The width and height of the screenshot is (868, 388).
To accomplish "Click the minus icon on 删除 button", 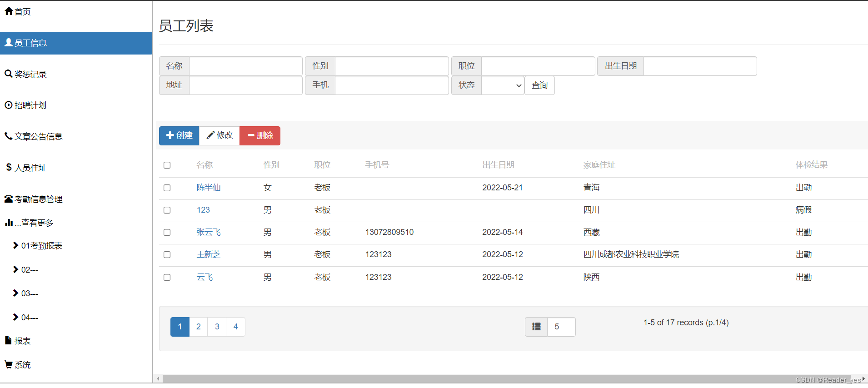I will pos(251,135).
